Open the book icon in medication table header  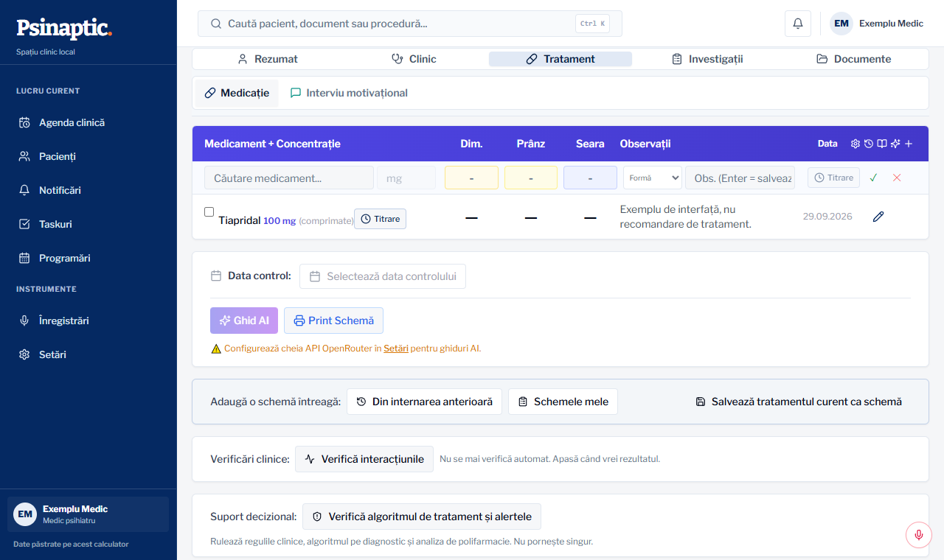(x=882, y=144)
